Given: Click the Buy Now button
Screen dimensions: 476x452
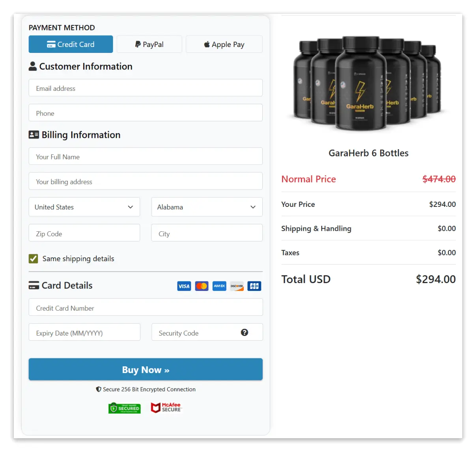Looking at the screenshot, I should [x=145, y=369].
